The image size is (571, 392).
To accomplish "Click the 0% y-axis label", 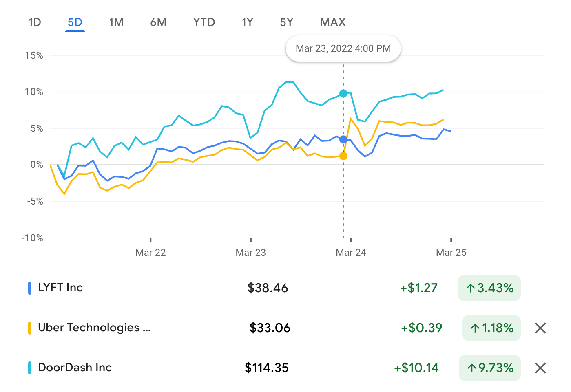I will (37, 165).
